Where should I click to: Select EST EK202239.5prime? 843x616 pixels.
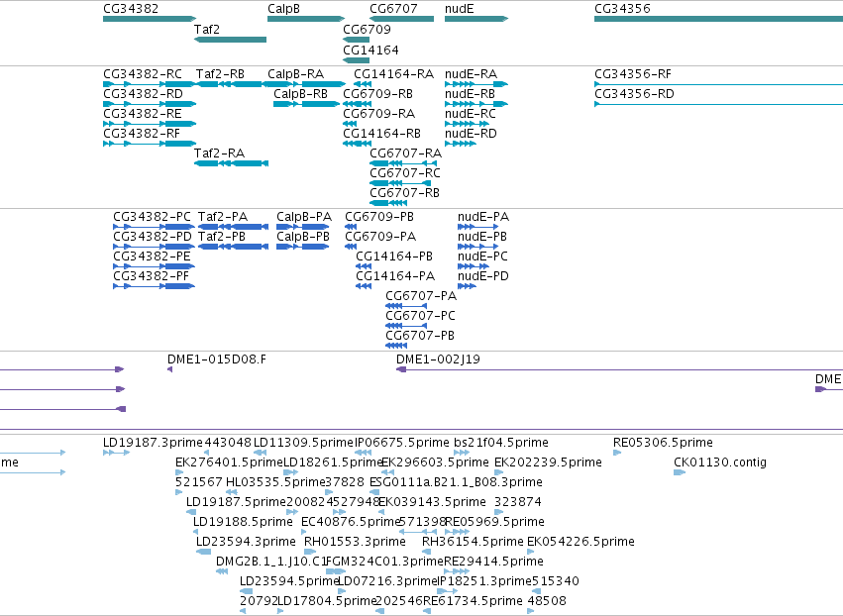click(548, 462)
